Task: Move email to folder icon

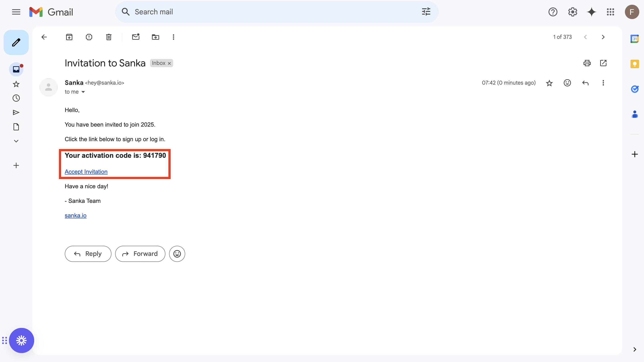Action: [155, 37]
